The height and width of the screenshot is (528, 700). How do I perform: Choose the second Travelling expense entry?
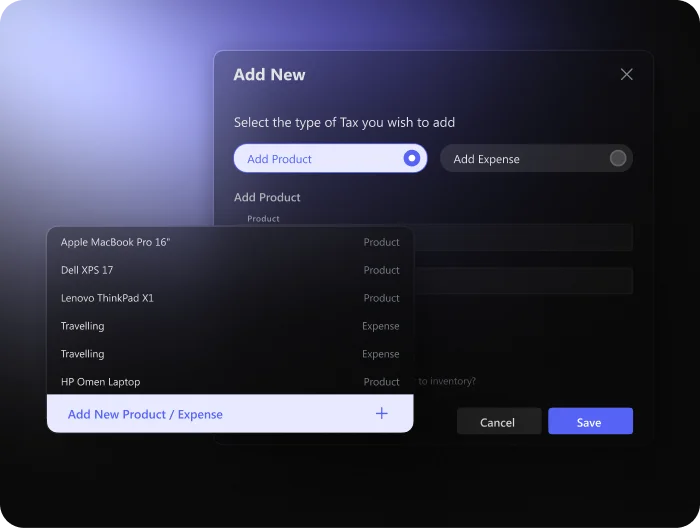click(83, 354)
